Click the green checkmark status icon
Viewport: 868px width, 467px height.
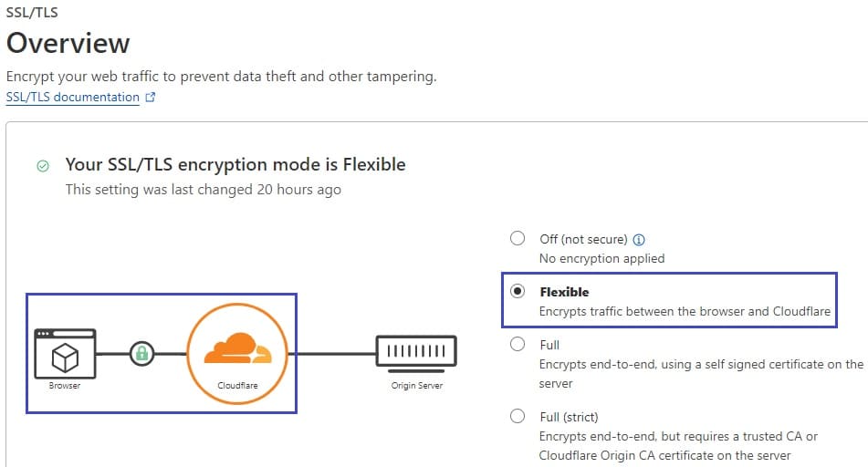tap(43, 165)
